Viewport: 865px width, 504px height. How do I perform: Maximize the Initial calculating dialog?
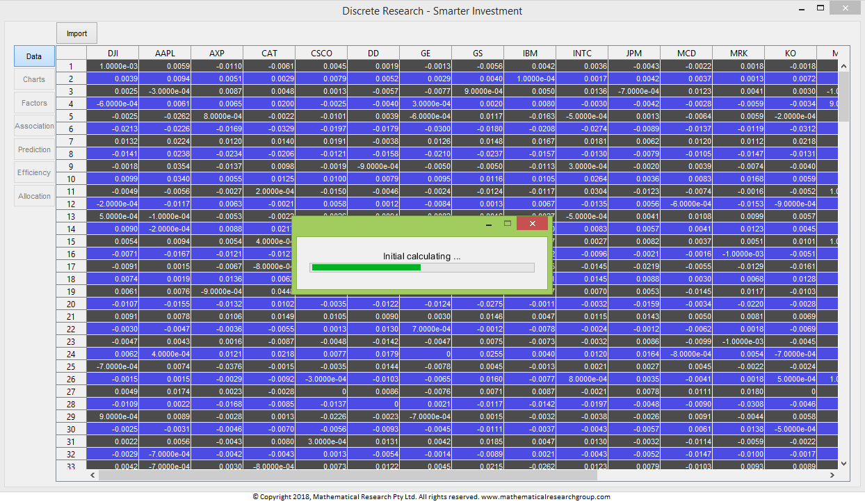[x=508, y=223]
